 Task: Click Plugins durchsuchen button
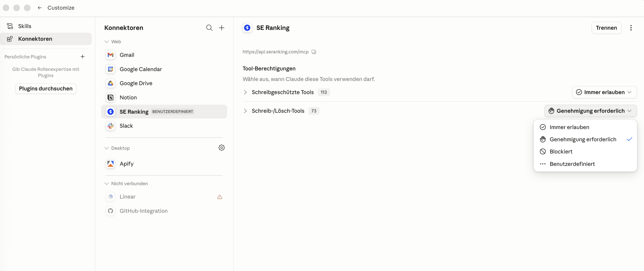click(x=46, y=88)
